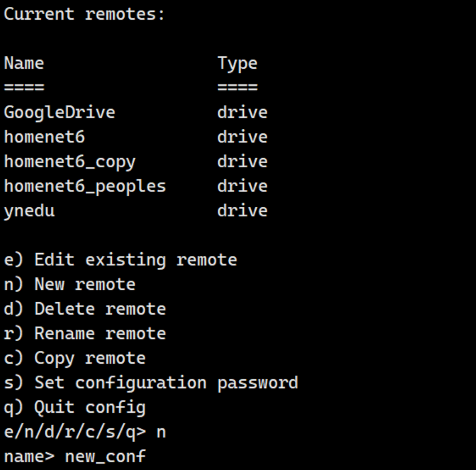Click the Quit config option line
Viewport: 476px width, 470px height.
pyautogui.click(x=75, y=407)
